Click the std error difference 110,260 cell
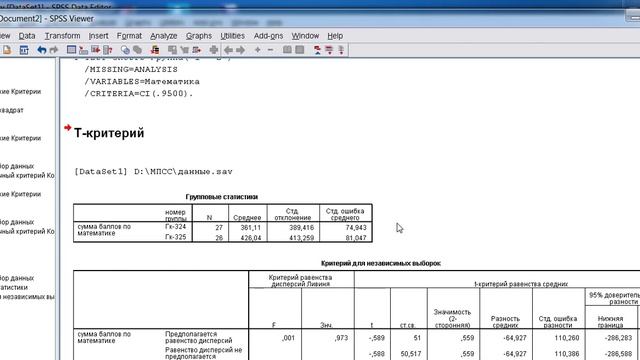Screen dimensions: 640x360 pos(567,338)
